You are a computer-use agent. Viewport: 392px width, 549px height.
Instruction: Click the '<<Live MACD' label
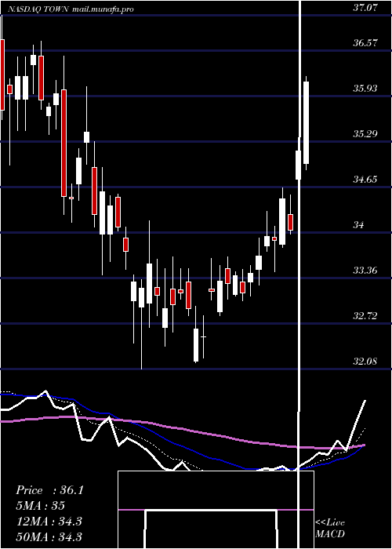(x=330, y=528)
